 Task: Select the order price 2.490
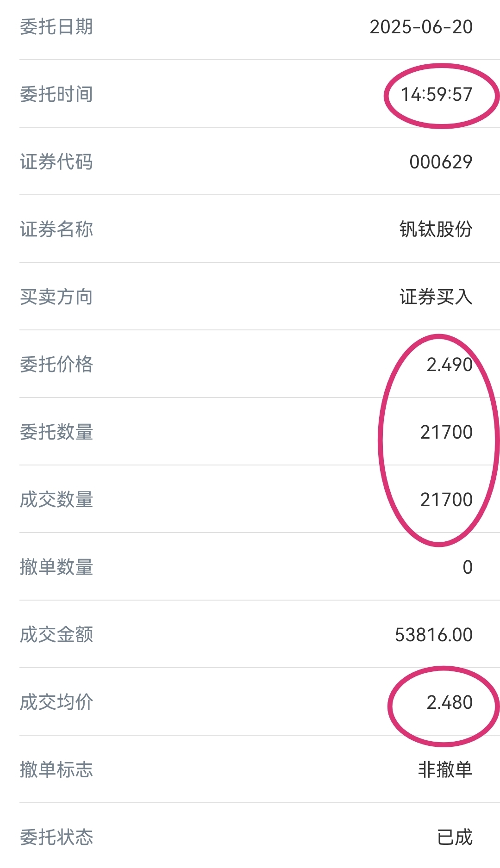pyautogui.click(x=450, y=365)
